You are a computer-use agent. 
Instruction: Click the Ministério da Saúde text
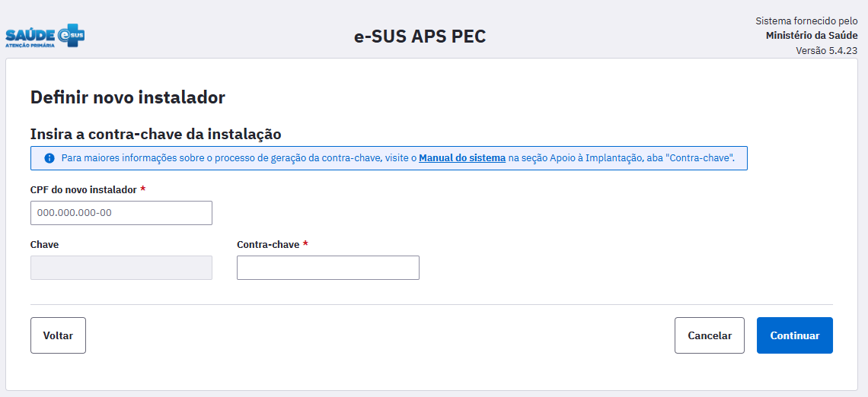(811, 36)
